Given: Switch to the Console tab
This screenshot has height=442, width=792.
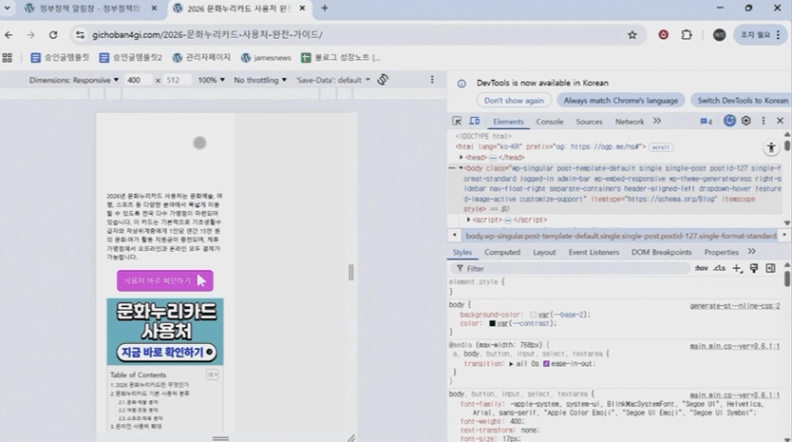Looking at the screenshot, I should (549, 121).
